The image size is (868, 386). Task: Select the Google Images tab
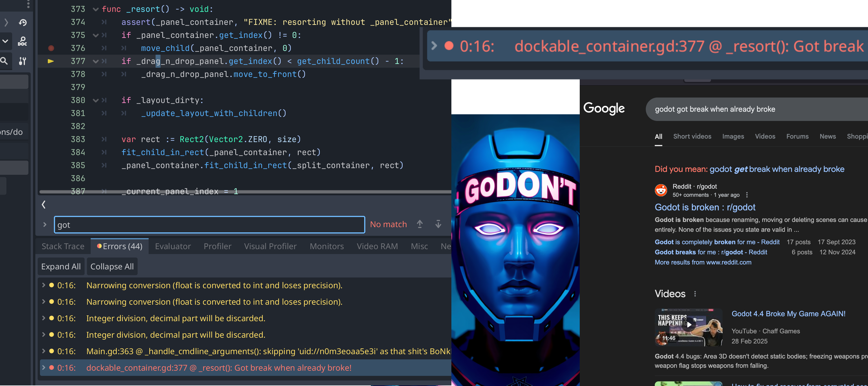pos(733,137)
